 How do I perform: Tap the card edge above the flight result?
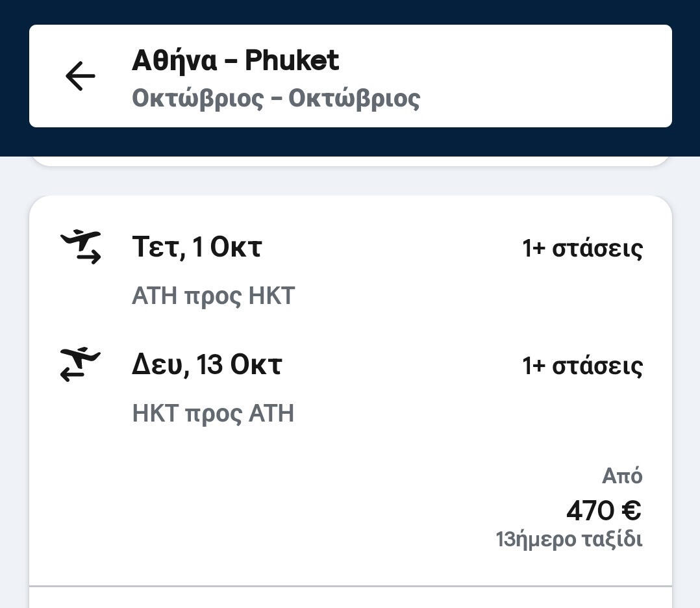[x=351, y=161]
